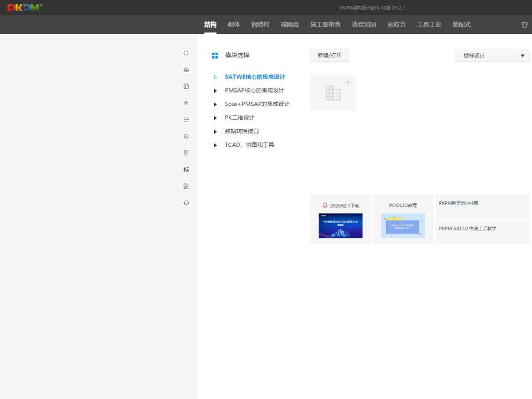
Task: Open the 楼梯设计 dropdown arrow
Action: [522, 56]
